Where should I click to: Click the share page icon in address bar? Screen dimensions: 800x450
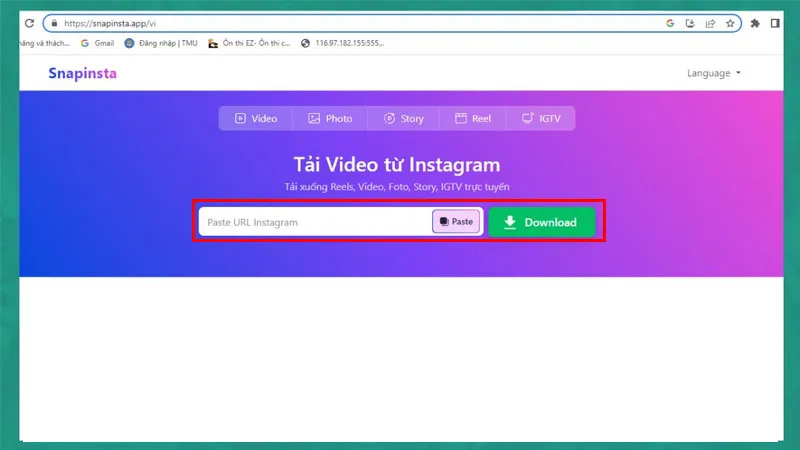(710, 23)
